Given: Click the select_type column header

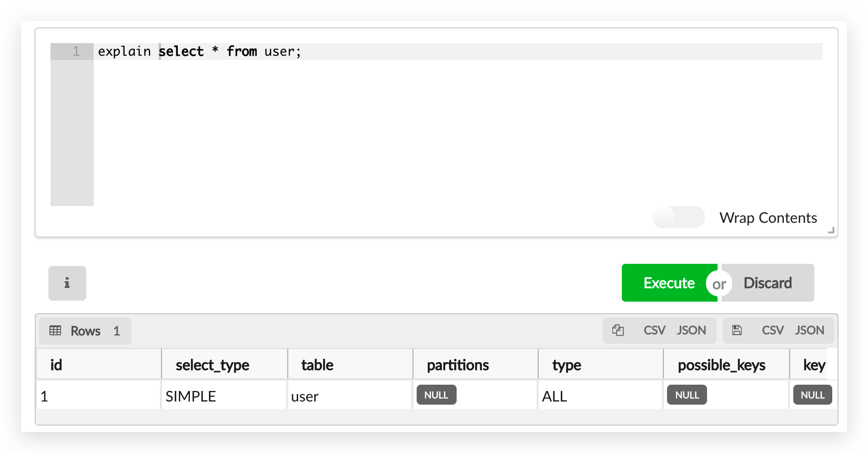Looking at the screenshot, I should click(x=213, y=365).
